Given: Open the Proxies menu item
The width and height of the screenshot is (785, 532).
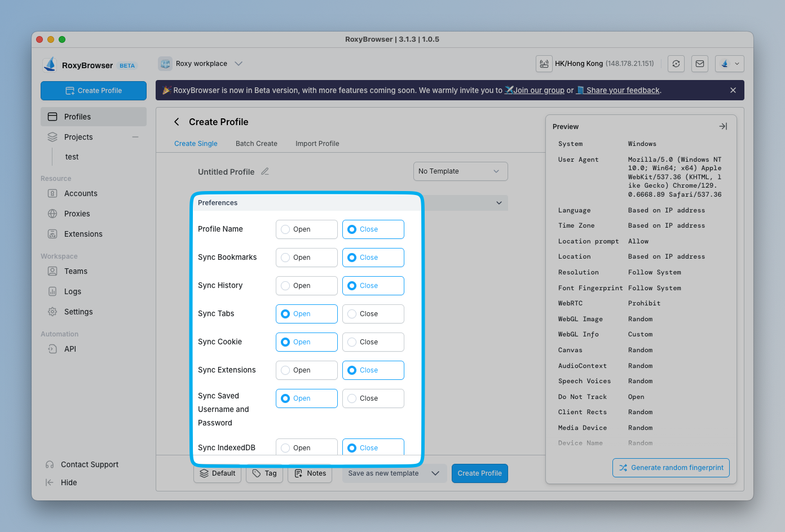Looking at the screenshot, I should [x=94, y=214].
